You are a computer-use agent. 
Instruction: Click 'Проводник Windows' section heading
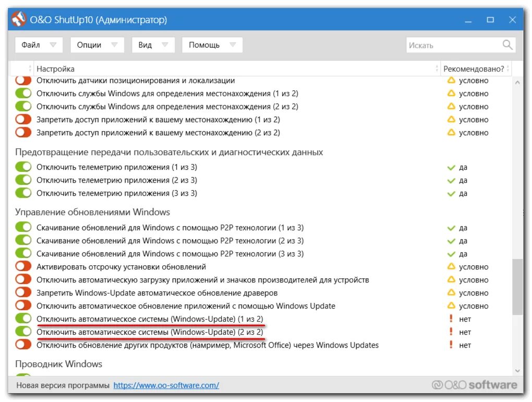coord(58,364)
